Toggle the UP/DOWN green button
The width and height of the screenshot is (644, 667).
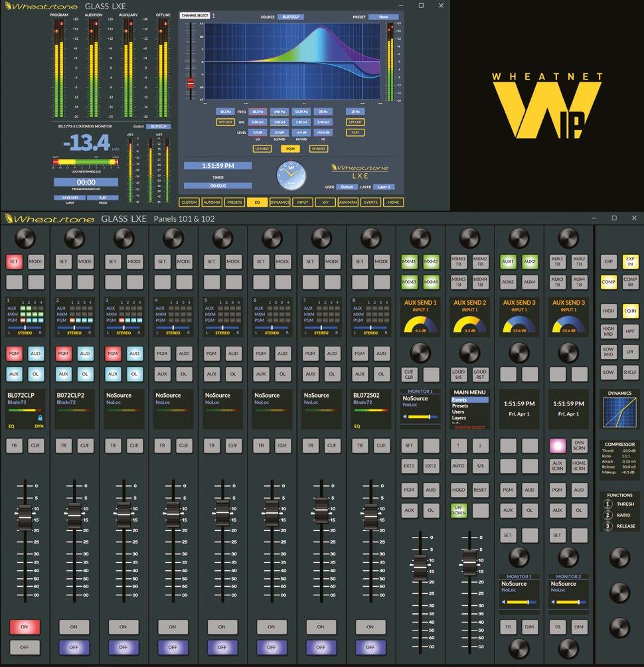pos(458,510)
